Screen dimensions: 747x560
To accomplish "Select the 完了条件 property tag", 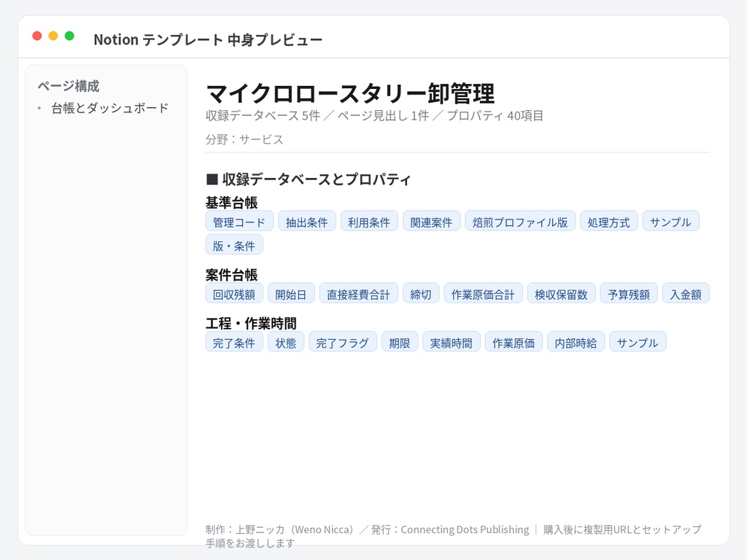I will (x=234, y=342).
